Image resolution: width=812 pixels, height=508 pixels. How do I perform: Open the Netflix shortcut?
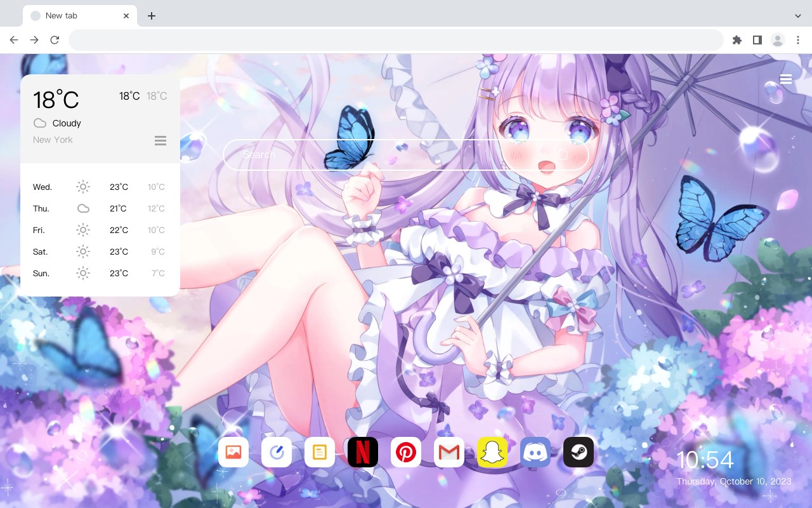tap(363, 452)
